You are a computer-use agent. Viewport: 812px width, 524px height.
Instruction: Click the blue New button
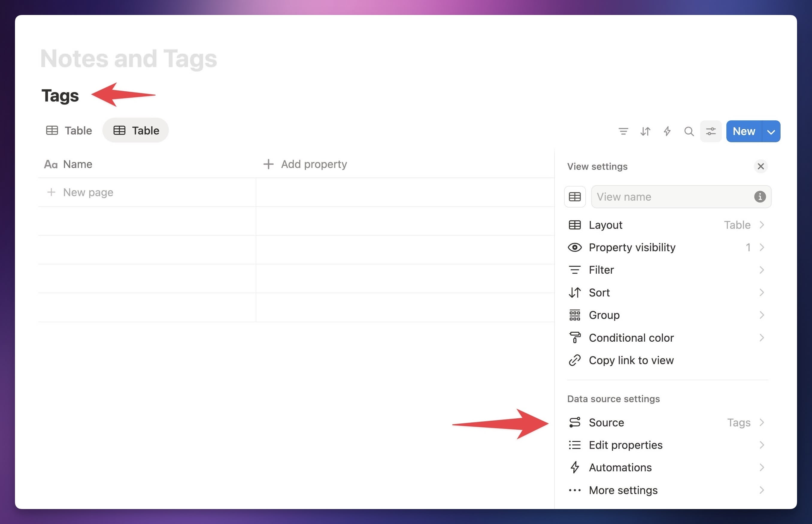point(744,131)
